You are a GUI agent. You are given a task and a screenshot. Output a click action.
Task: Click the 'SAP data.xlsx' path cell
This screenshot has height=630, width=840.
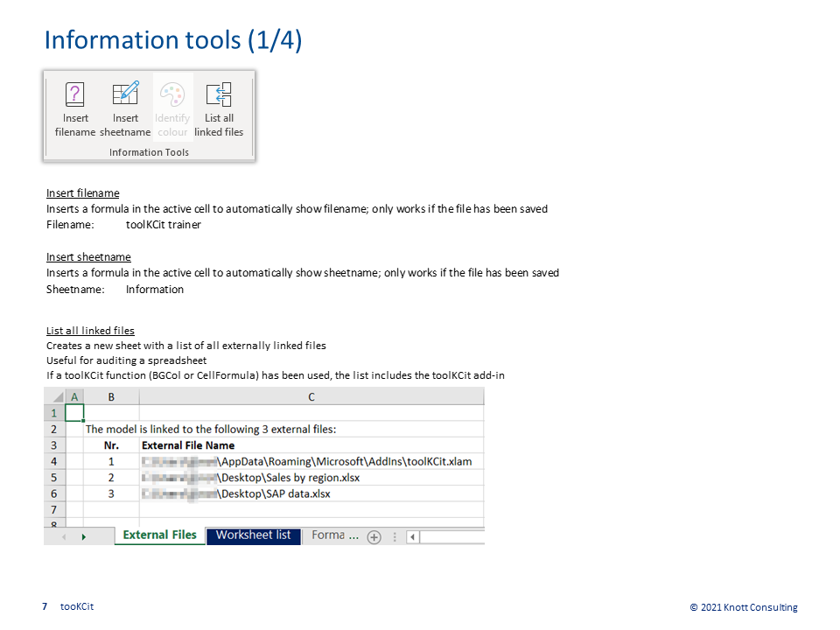(x=311, y=493)
